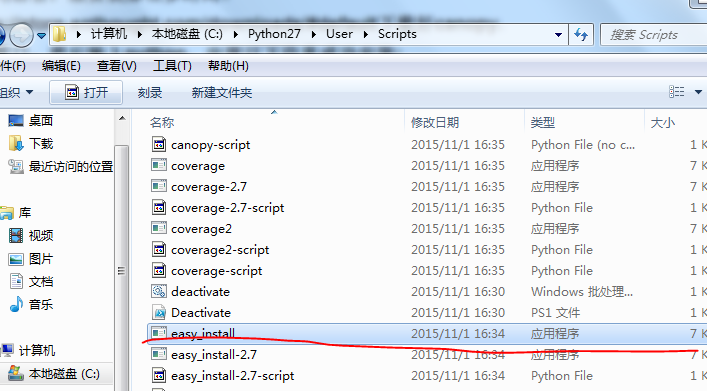
Task: Open the 音乐 music library icon
Action: pos(16,304)
